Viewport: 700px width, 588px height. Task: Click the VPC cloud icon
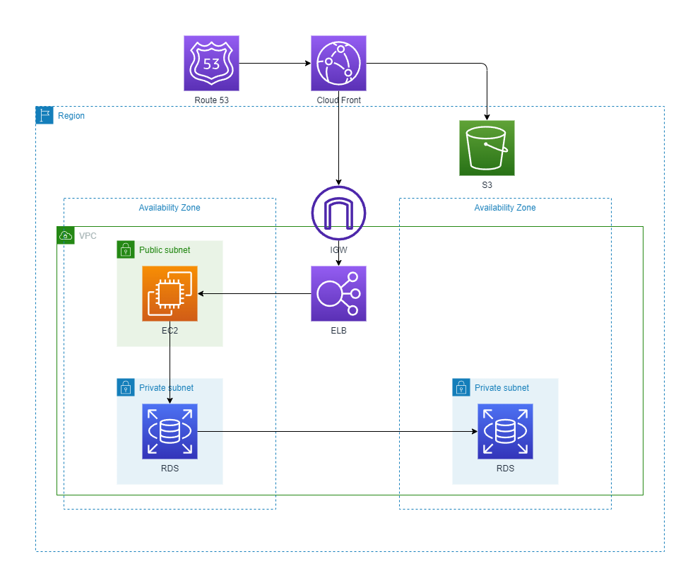click(x=66, y=235)
